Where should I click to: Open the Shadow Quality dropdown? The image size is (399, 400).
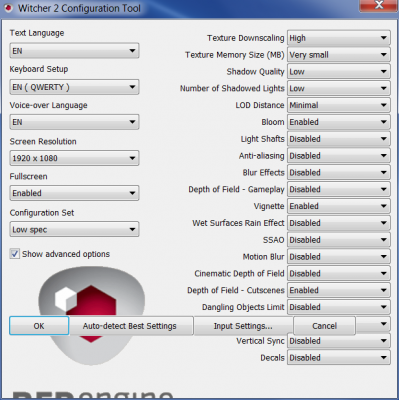(x=338, y=72)
